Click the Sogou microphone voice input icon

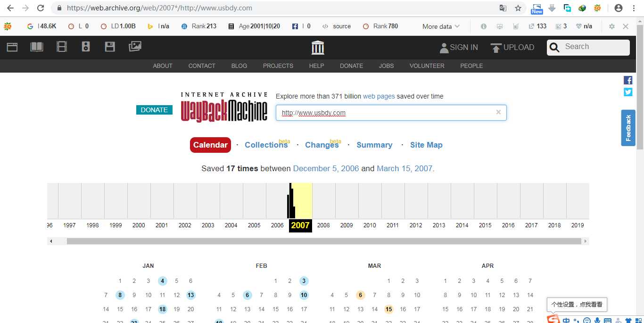[x=597, y=321]
